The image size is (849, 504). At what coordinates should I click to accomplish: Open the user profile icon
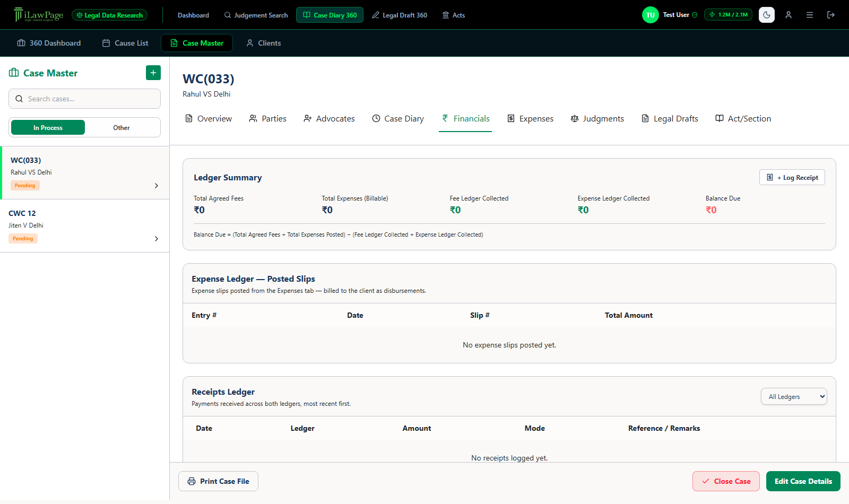click(789, 15)
